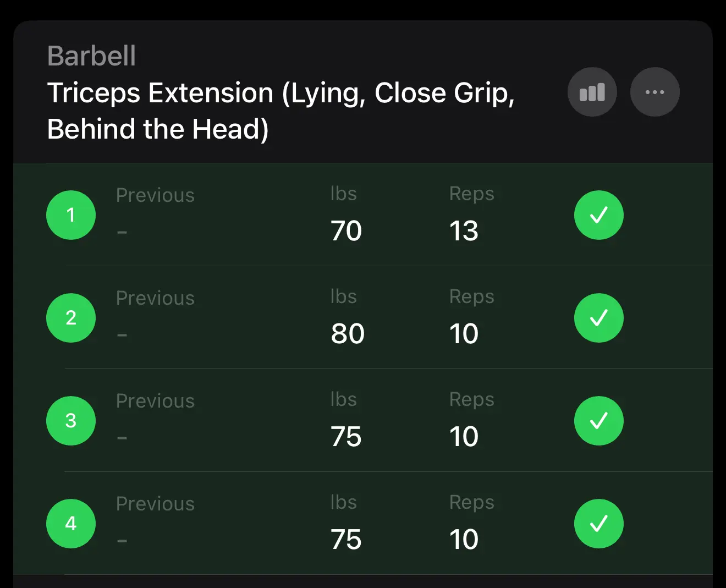
Task: Tap the set 1 number badge
Action: 71,215
